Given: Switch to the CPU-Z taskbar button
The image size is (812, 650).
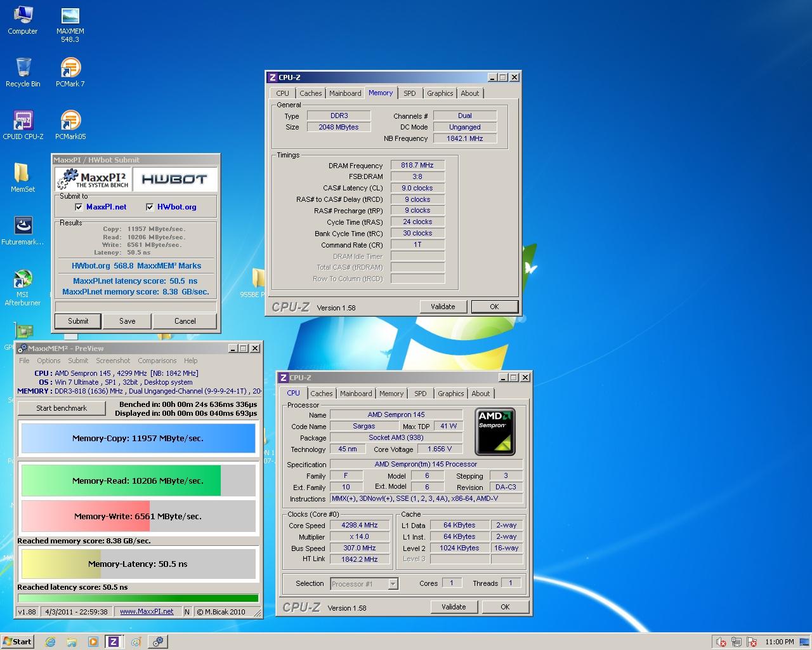Looking at the screenshot, I should coord(114,641).
